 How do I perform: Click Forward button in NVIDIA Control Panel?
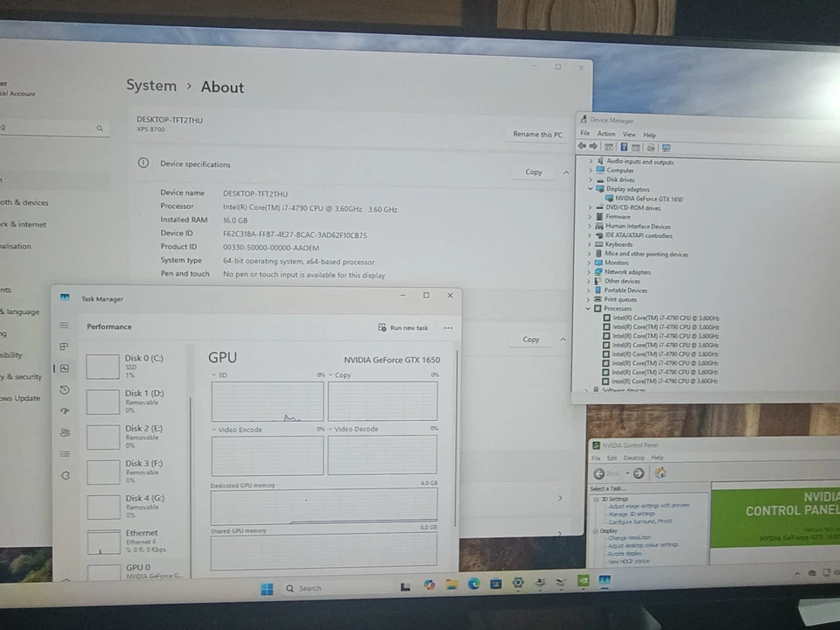(639, 473)
